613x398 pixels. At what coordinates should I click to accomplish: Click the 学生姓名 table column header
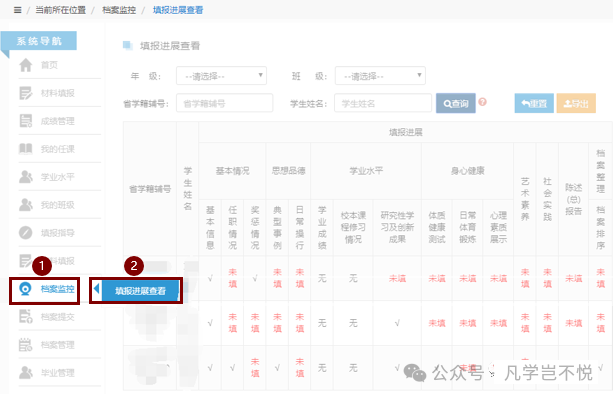pyautogui.click(x=188, y=189)
